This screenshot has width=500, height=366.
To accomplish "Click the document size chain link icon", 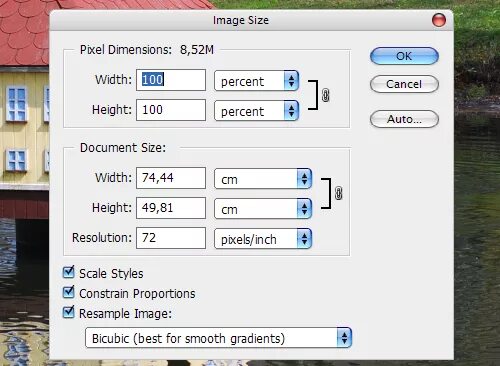I will (338, 193).
